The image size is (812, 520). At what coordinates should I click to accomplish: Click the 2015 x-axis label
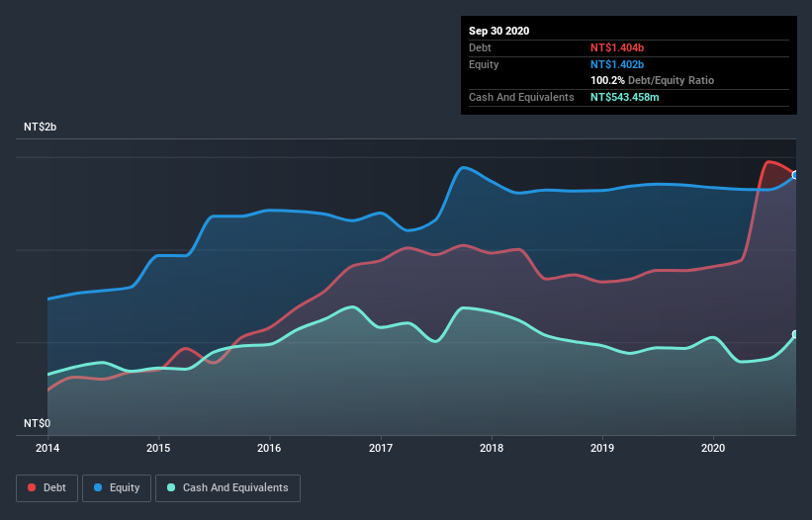(x=158, y=448)
